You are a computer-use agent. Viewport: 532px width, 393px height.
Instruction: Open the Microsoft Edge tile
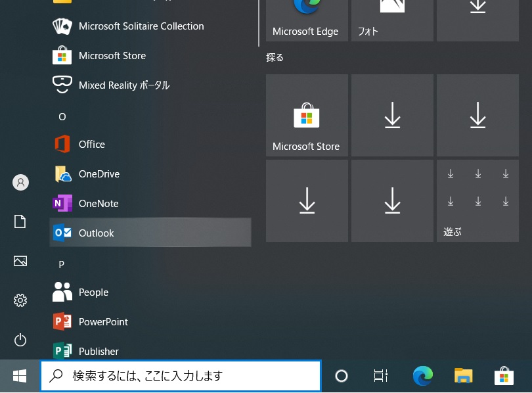(x=307, y=20)
